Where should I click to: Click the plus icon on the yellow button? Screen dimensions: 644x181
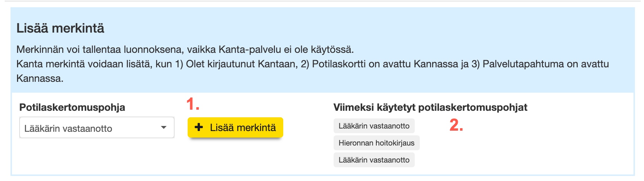click(198, 127)
